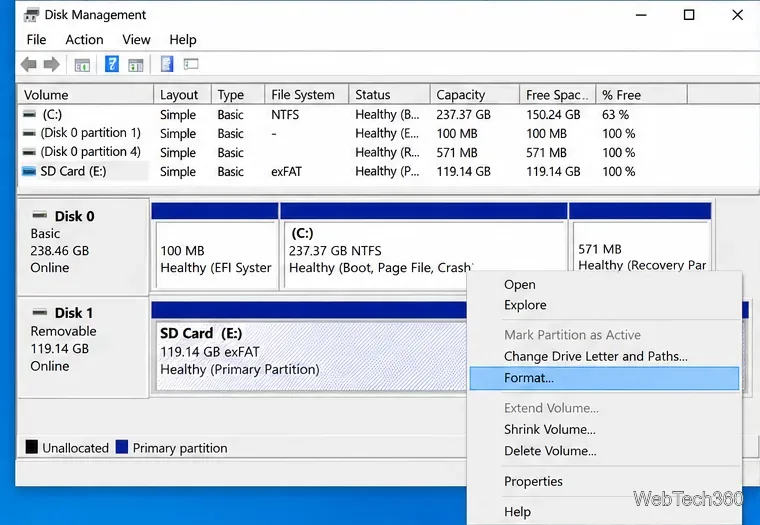Click the exFAT file system cell
This screenshot has width=760, height=525.
point(286,172)
